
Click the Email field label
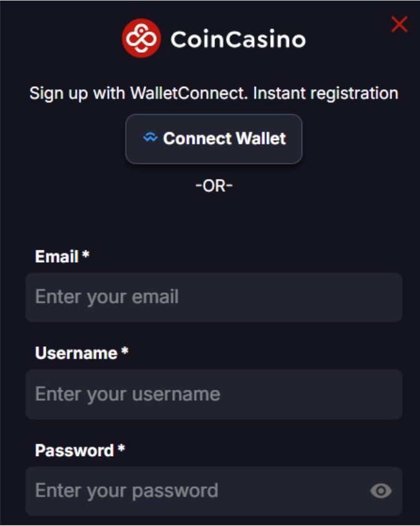point(57,256)
